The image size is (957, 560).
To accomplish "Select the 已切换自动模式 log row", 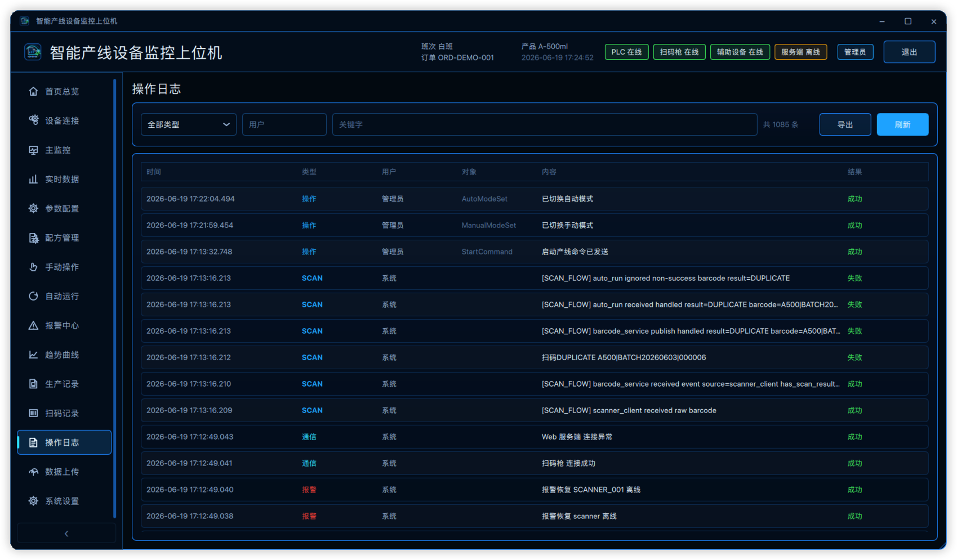I will pyautogui.click(x=535, y=199).
